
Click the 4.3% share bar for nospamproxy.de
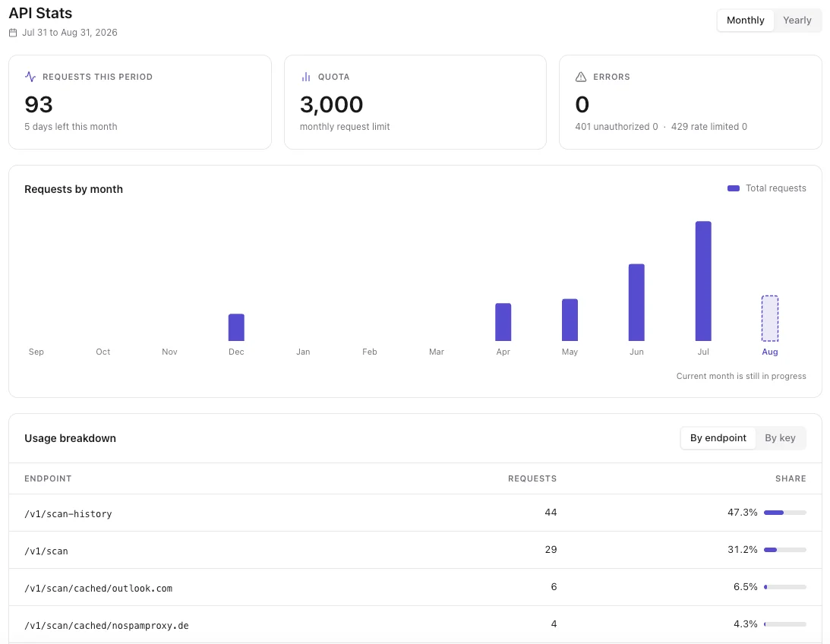point(785,624)
